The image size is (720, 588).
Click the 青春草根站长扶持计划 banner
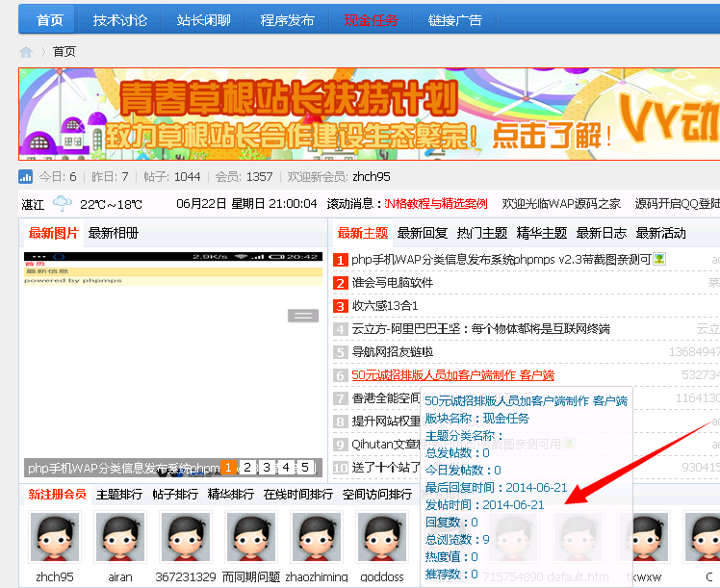pos(370,115)
